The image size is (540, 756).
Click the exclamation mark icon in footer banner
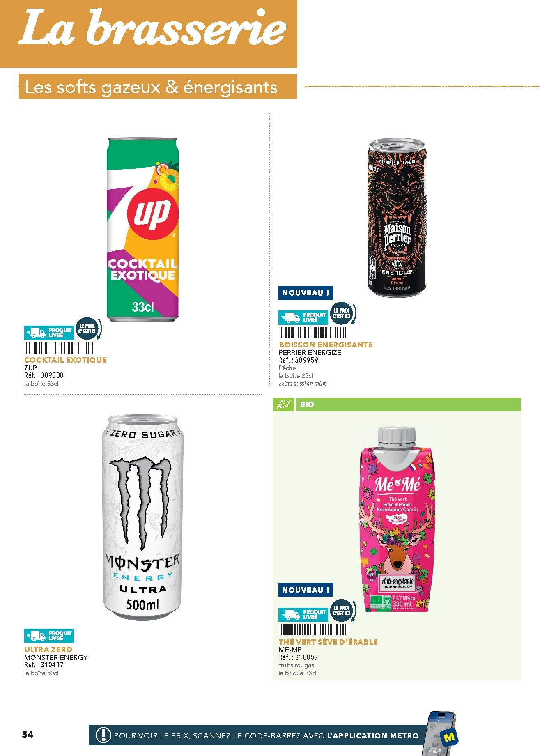tap(103, 735)
